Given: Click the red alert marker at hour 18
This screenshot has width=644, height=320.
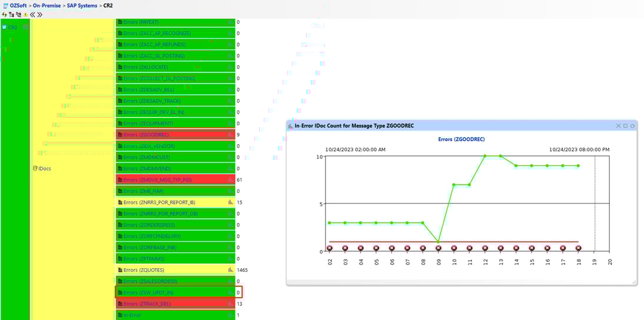Looking at the screenshot, I should pyautogui.click(x=578, y=248).
